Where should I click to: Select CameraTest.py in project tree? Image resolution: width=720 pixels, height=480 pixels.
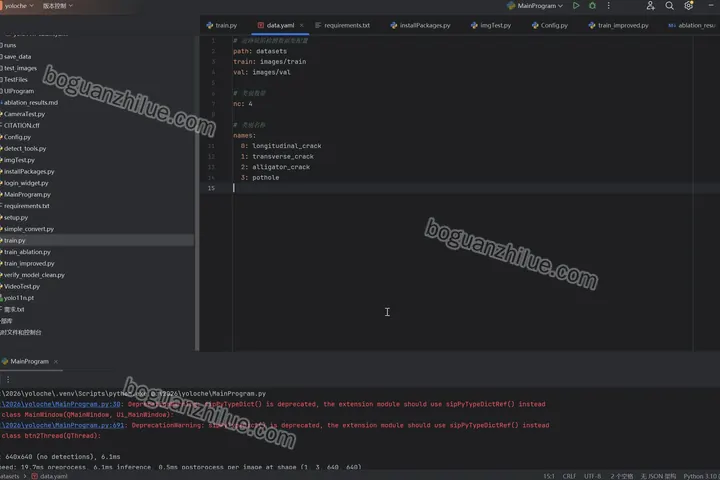click(23, 114)
